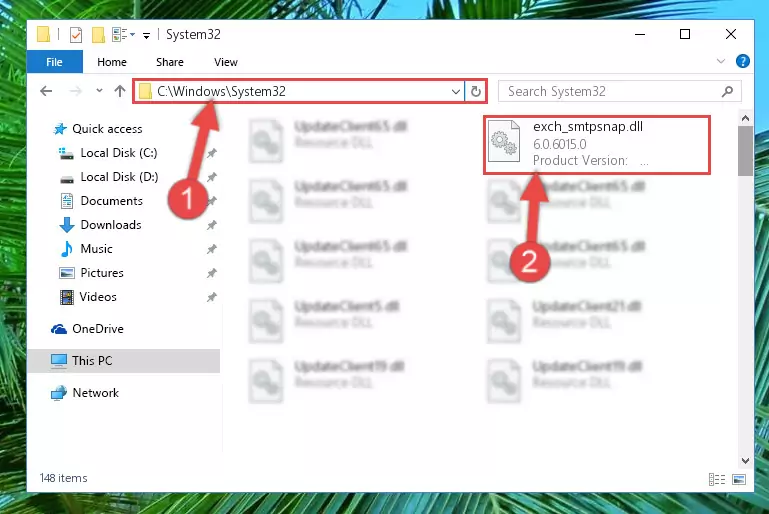Click the pin icon beside Videos
The image size is (769, 514).
[x=211, y=297]
